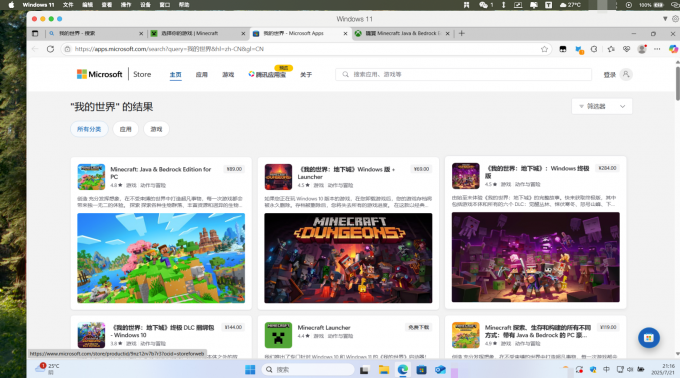The image size is (680, 378).
Task: Expand the 筛选器 dropdown
Action: pyautogui.click(x=602, y=106)
